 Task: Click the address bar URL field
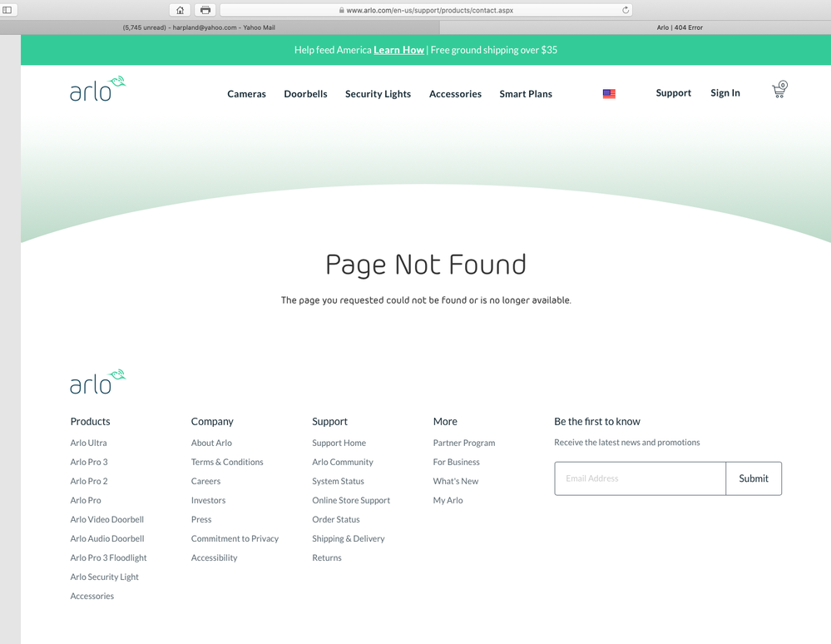pos(426,10)
